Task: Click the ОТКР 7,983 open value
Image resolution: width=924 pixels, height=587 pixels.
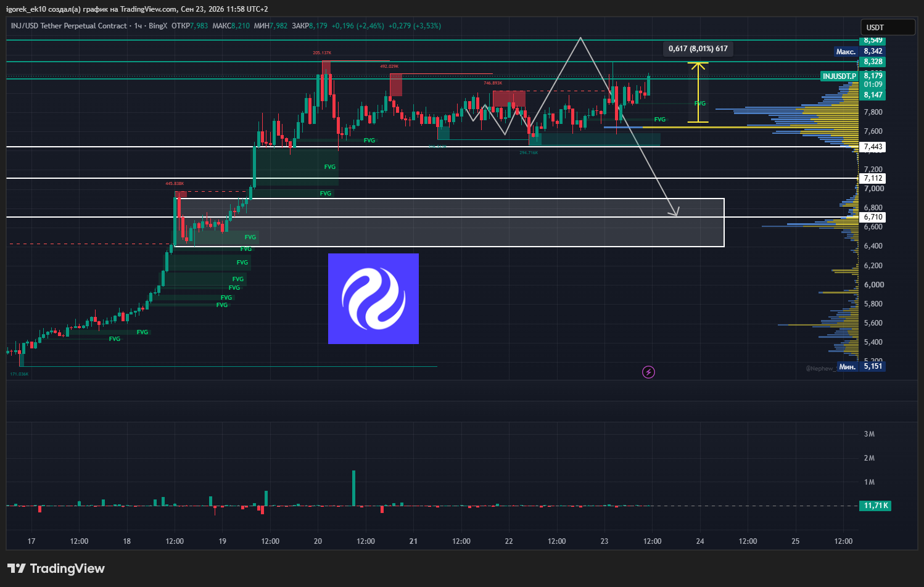Action: pyautogui.click(x=190, y=26)
